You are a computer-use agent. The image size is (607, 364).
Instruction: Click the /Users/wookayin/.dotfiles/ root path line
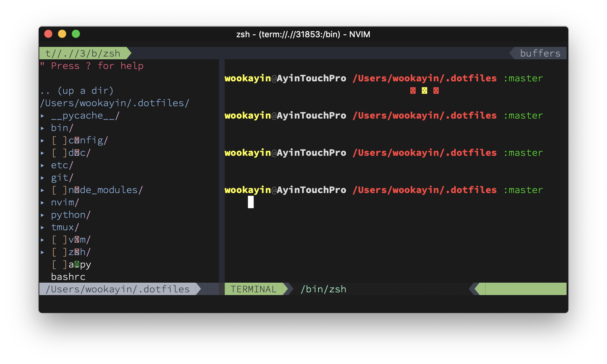(x=115, y=103)
